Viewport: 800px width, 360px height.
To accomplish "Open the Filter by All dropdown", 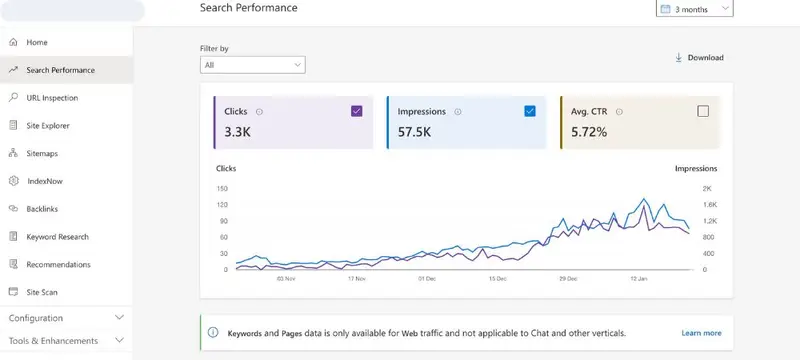I will pos(253,65).
